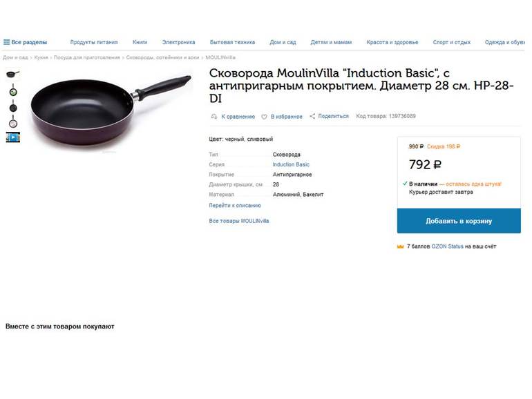Screen dimensions: 532x399
Task: Click the compare scales icon
Action: tap(214, 117)
